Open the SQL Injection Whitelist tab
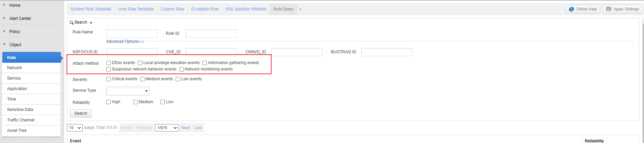644x143 pixels. coord(246,9)
